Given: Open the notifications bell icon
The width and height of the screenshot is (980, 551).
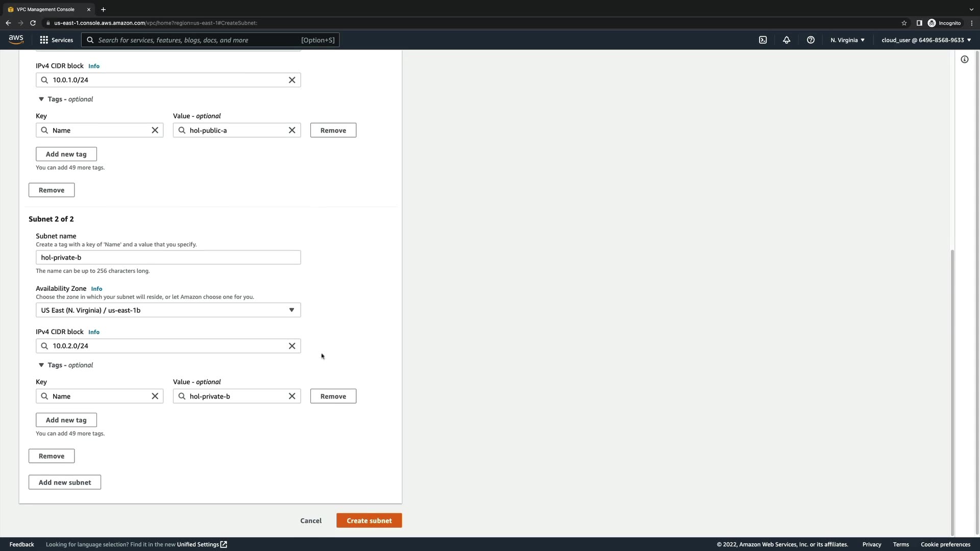Looking at the screenshot, I should coord(787,40).
